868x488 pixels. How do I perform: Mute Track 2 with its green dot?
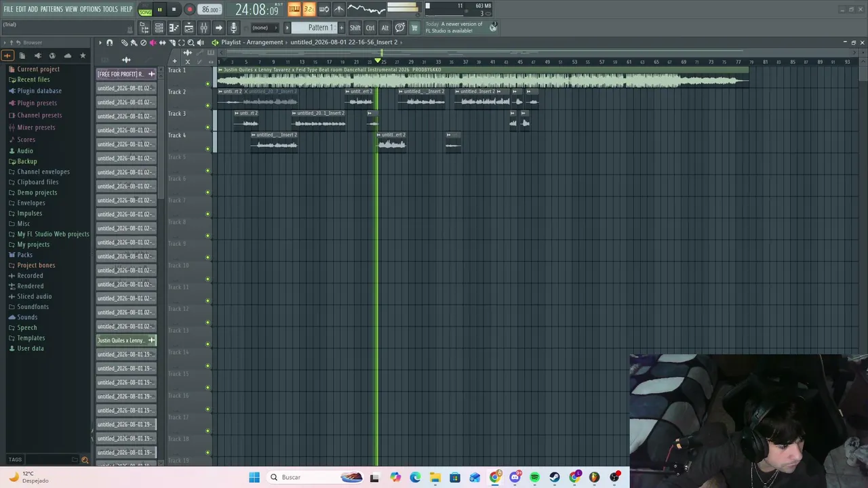(x=208, y=106)
